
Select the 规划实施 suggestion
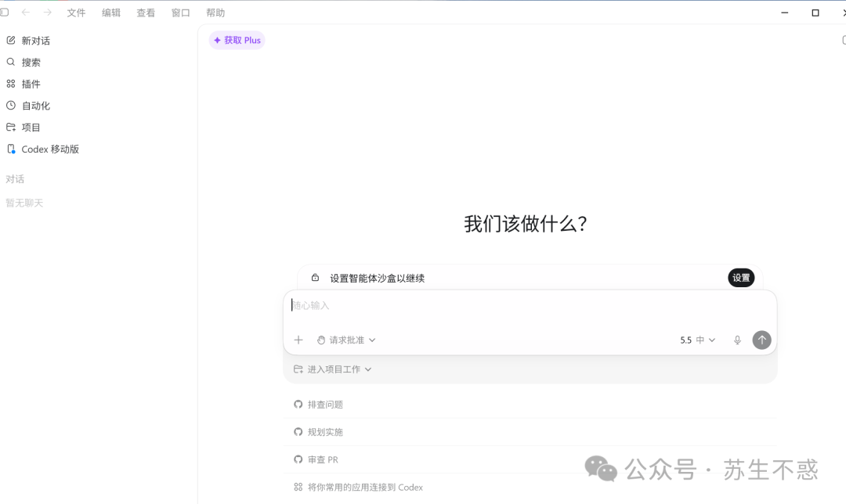(x=530, y=432)
